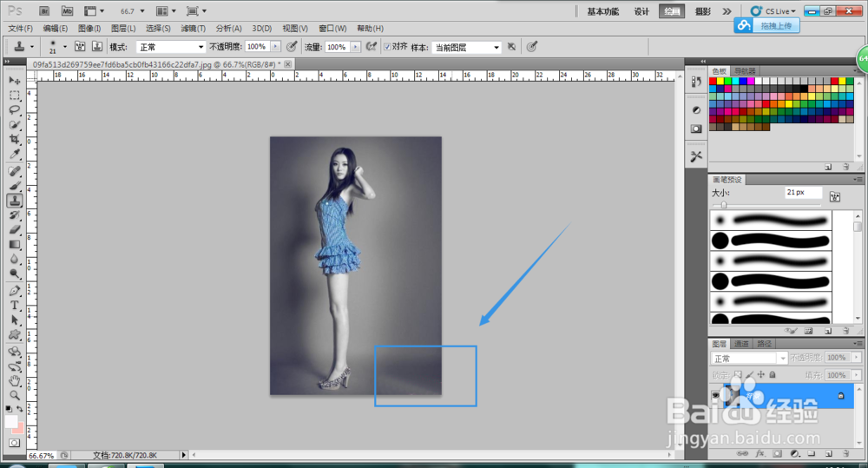This screenshot has width=868, height=468.
Task: Select the Pen tool
Action: (15, 291)
